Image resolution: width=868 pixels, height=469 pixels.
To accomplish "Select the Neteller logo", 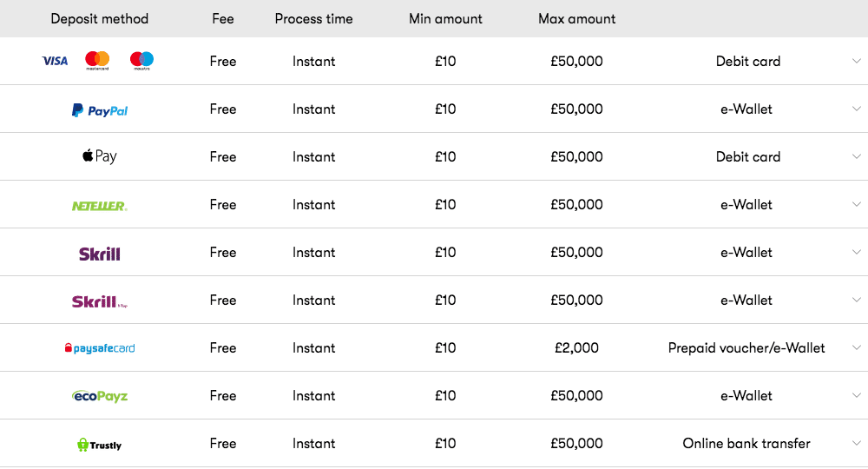I will [x=100, y=206].
